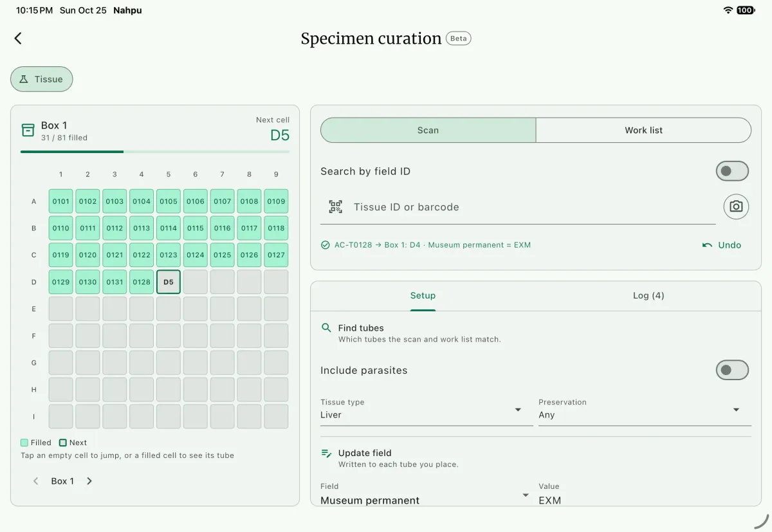
Task: Click the battery indicator
Action: (x=746, y=10)
